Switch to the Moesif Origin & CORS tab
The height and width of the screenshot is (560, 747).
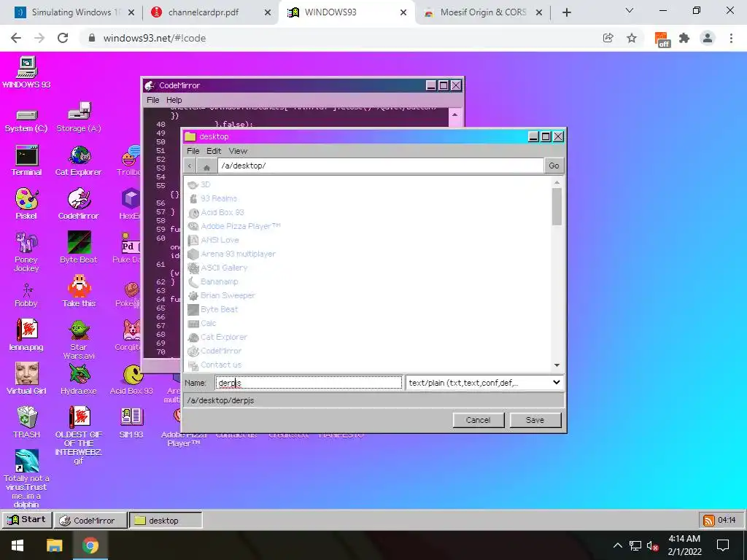click(484, 12)
